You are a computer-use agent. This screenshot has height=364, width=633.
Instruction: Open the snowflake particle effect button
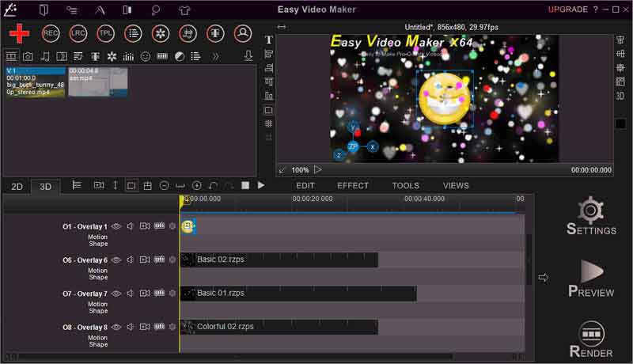click(x=161, y=33)
